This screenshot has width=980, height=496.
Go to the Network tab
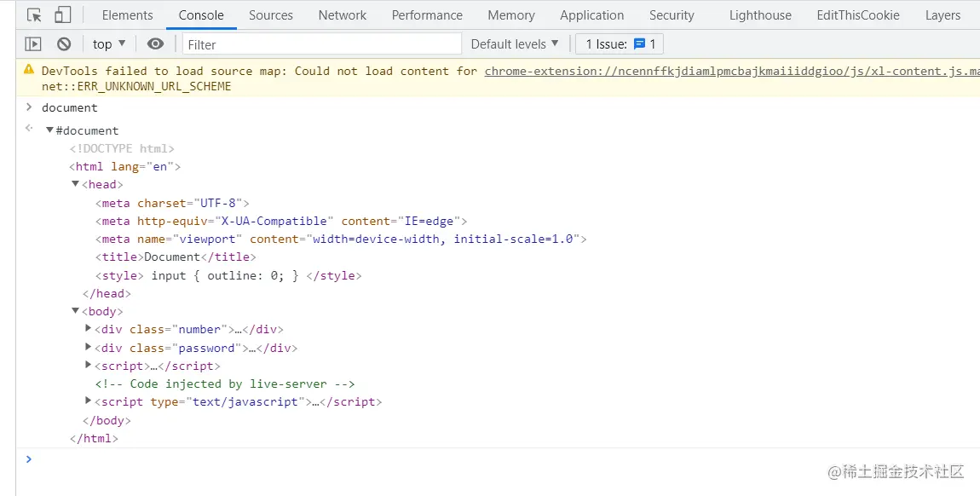[343, 15]
